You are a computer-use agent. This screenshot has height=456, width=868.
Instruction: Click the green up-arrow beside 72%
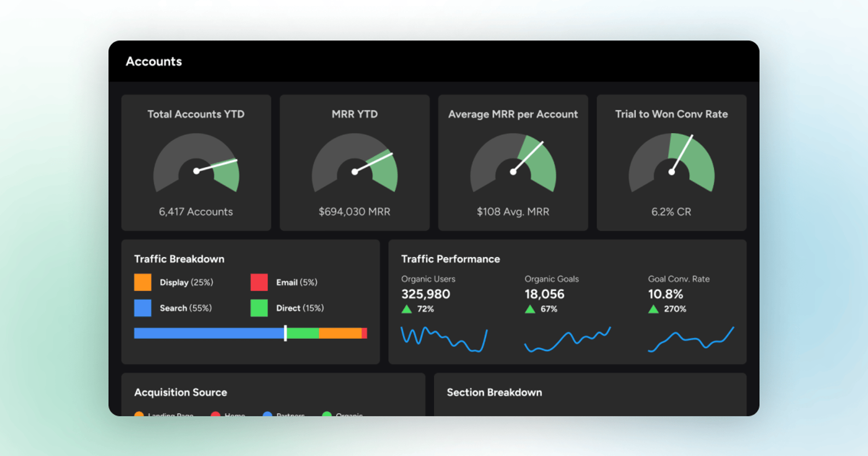coord(406,309)
